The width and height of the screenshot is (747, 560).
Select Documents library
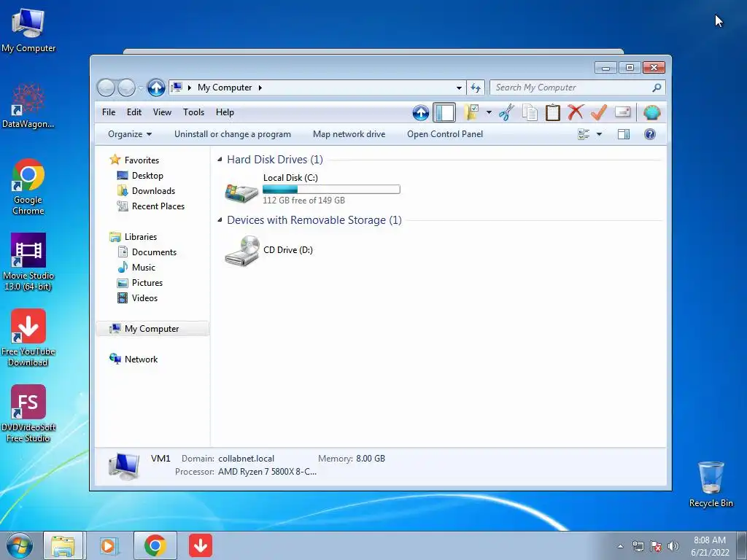pos(154,252)
